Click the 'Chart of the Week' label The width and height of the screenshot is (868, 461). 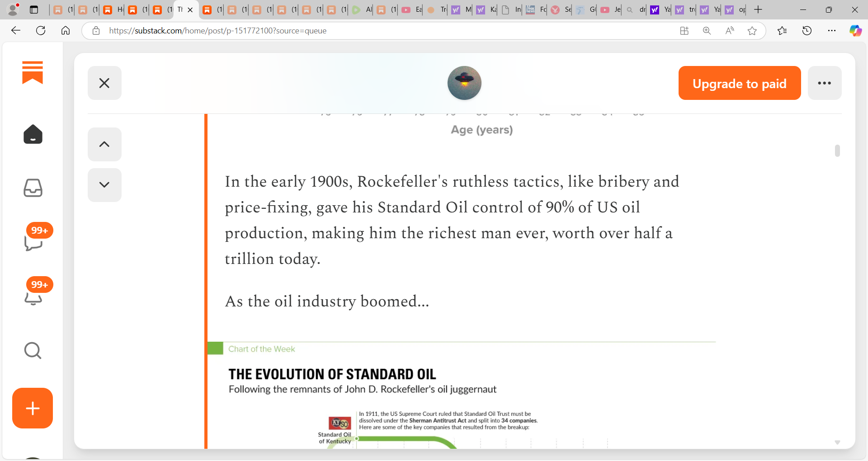pos(261,349)
